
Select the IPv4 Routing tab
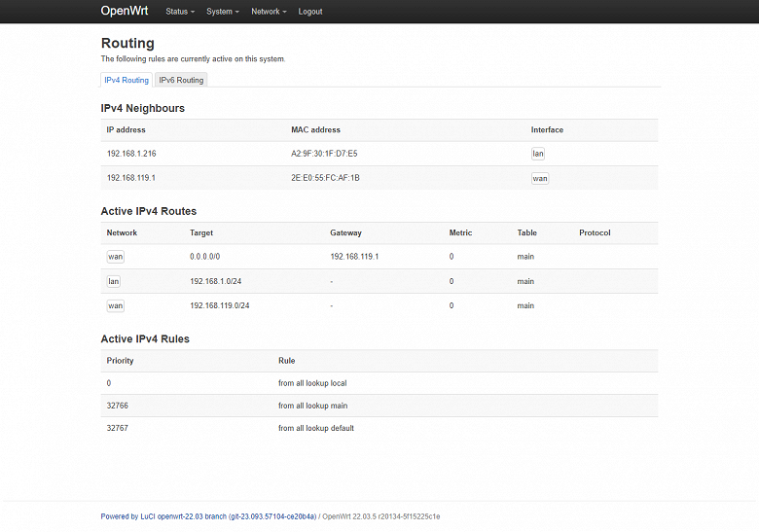coord(126,80)
